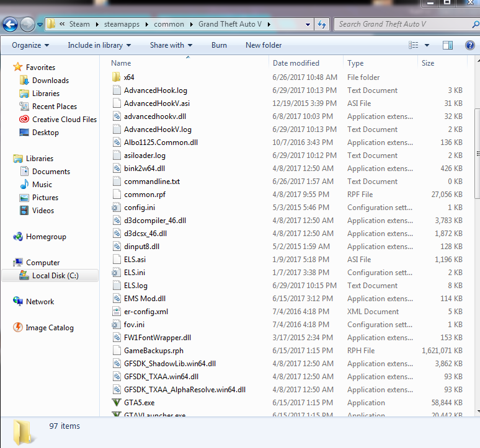Select the config.ini gear file icon
This screenshot has width=480, height=448.
point(117,208)
